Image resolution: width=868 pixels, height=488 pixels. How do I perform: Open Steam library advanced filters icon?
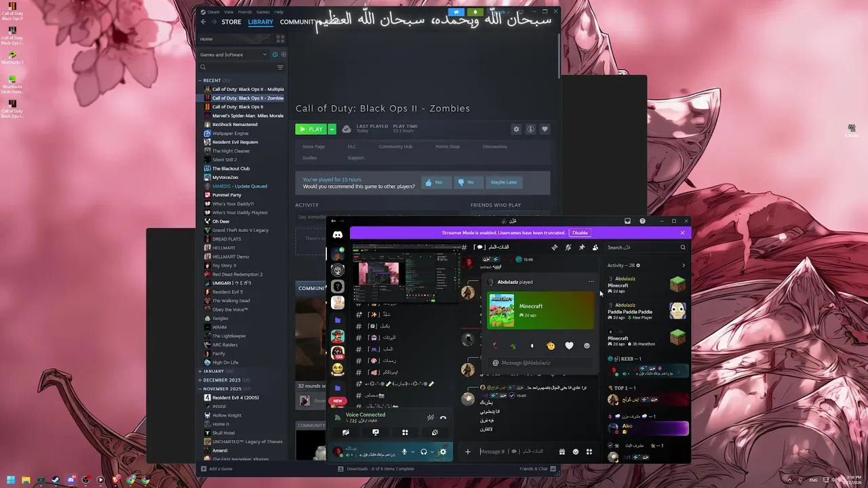click(x=280, y=67)
